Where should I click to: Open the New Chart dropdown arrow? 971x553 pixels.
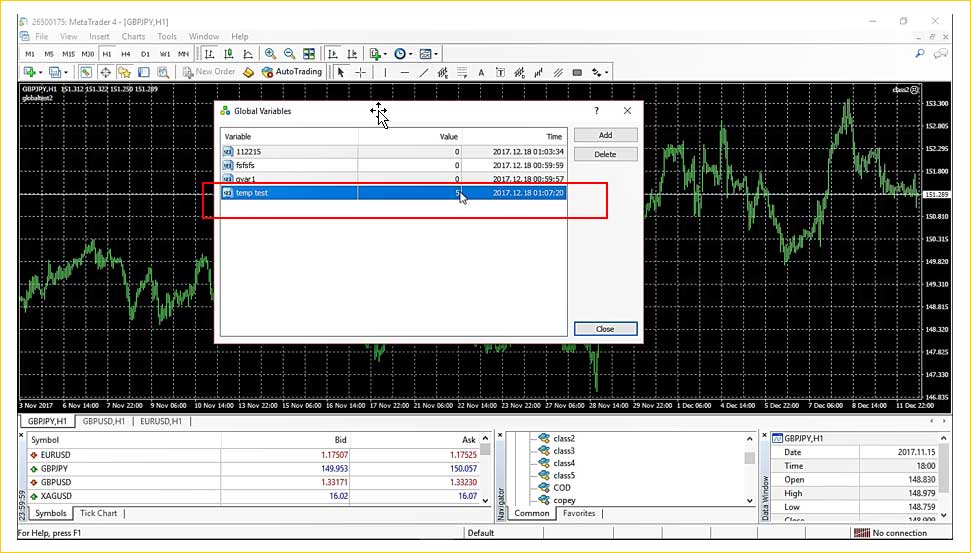coord(40,72)
